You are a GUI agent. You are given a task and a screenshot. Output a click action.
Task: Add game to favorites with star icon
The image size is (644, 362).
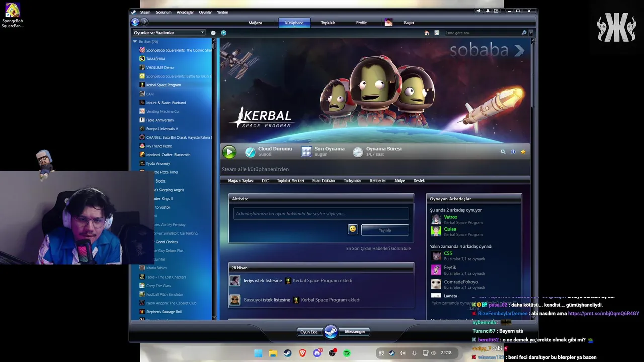(523, 152)
